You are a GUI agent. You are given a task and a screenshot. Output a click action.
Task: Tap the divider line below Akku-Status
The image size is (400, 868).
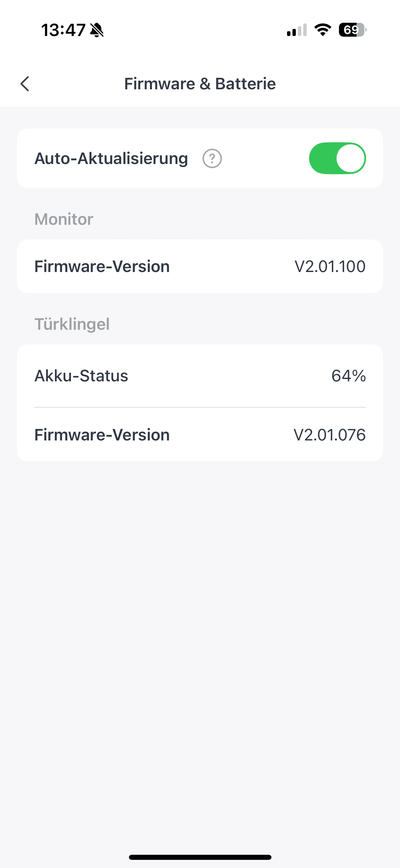click(200, 407)
